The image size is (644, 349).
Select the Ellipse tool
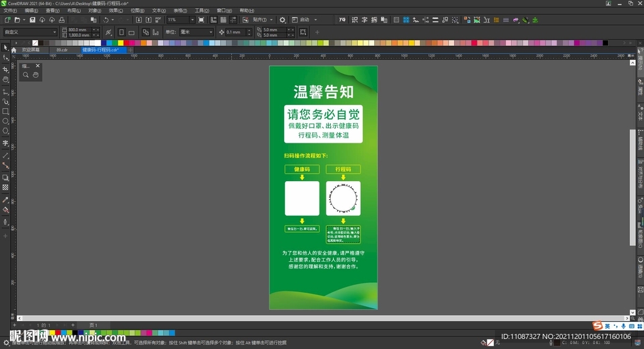[5, 121]
